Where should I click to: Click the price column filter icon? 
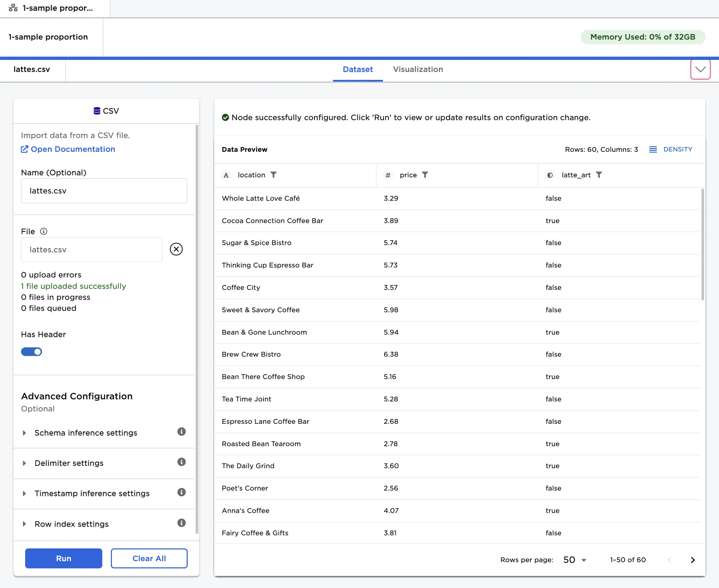click(x=425, y=175)
